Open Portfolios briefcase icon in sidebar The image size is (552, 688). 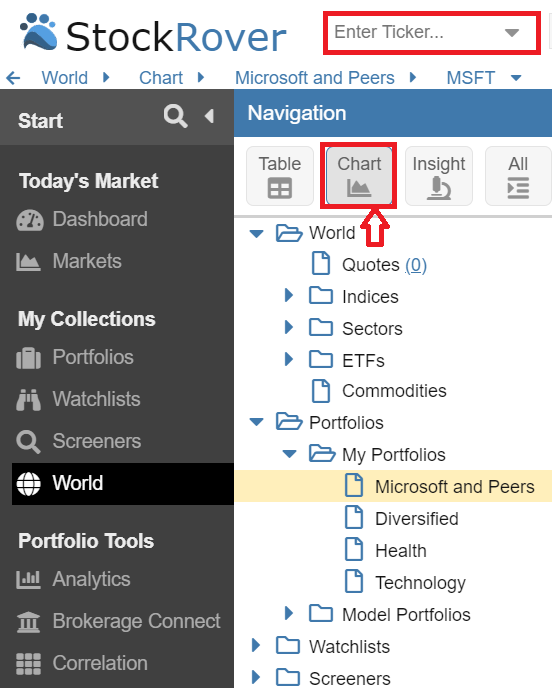click(29, 358)
